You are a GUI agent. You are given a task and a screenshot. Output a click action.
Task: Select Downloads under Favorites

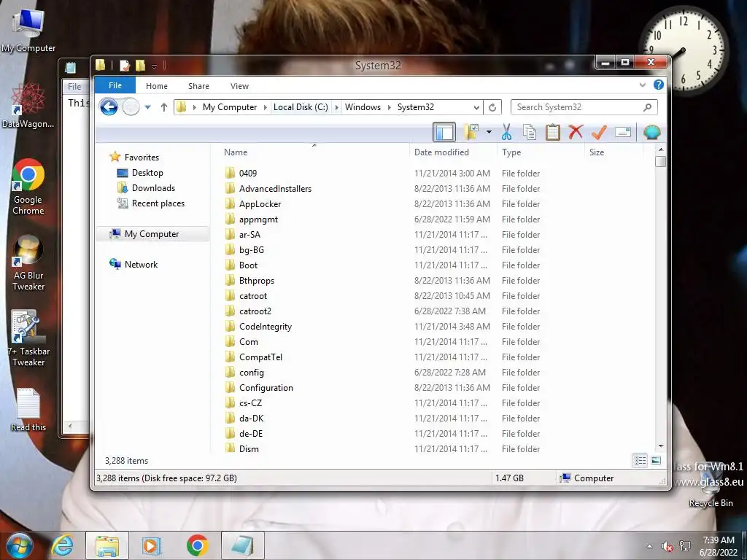tap(153, 188)
